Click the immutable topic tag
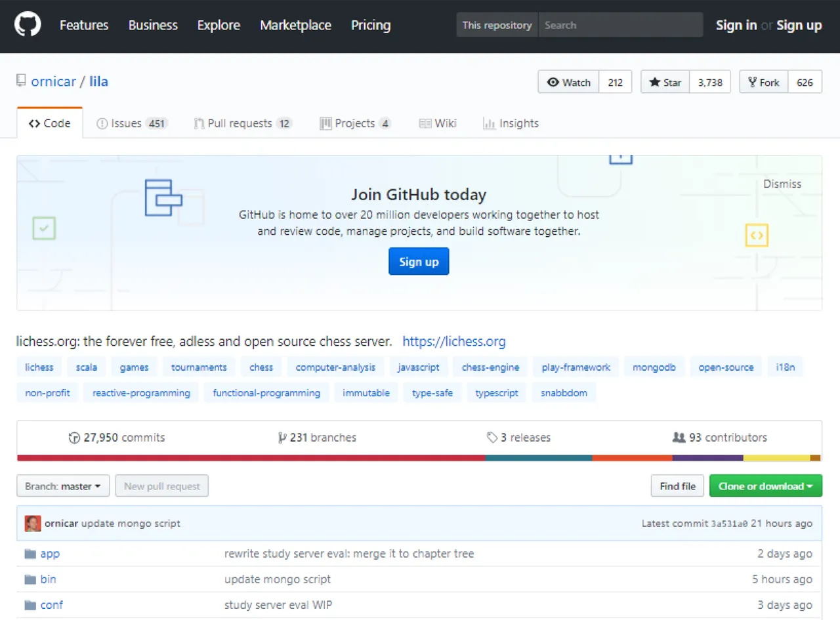The width and height of the screenshot is (840, 620). tap(366, 393)
